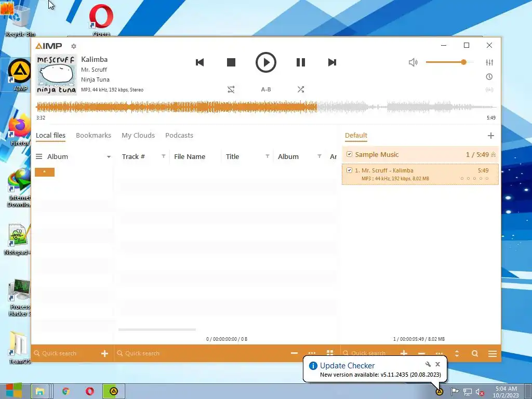
Task: Open the Title column filter
Action: (x=268, y=156)
